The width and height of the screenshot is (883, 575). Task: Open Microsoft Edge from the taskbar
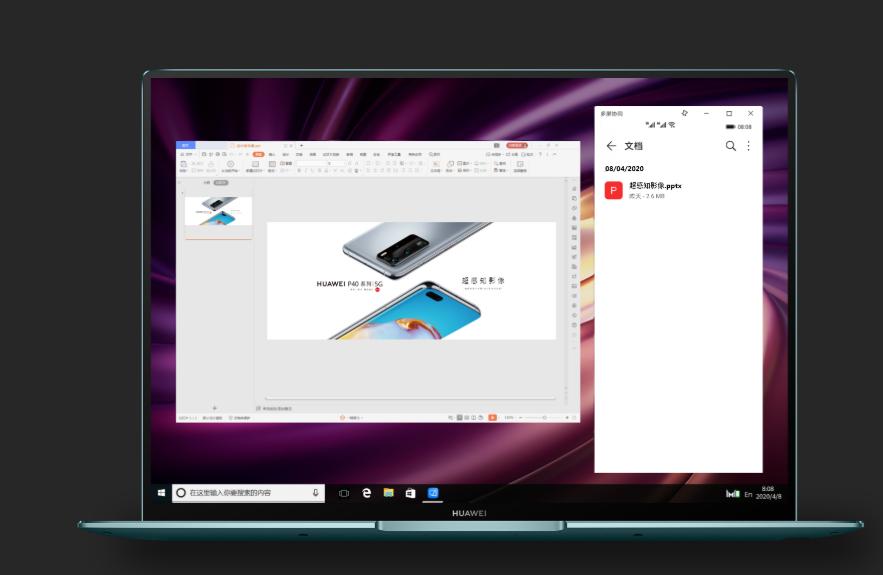click(x=367, y=493)
